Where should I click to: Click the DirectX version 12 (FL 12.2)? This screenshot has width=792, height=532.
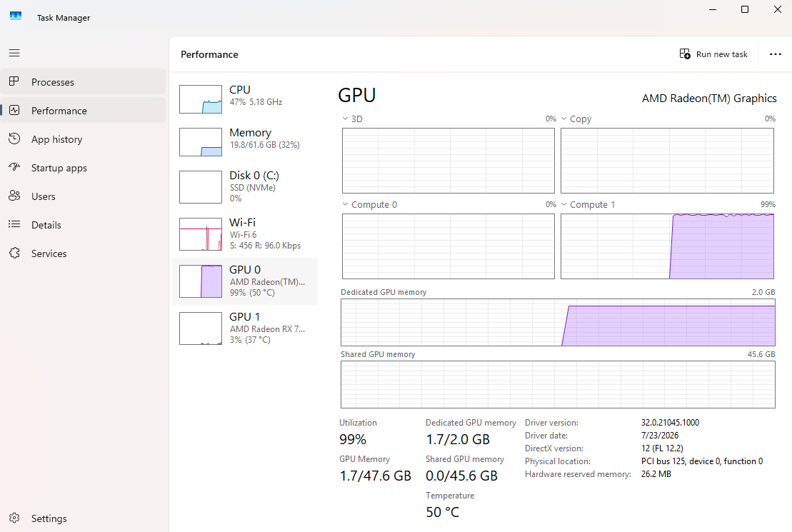click(x=662, y=448)
